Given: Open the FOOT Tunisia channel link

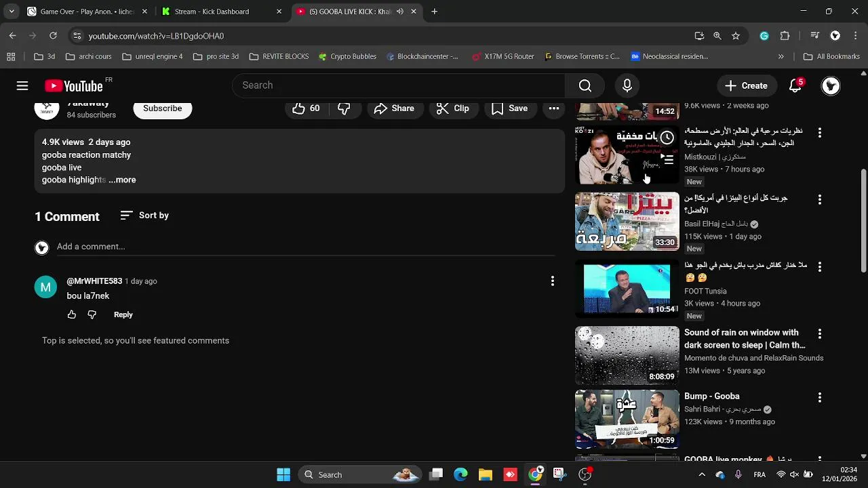Looking at the screenshot, I should pos(705,291).
